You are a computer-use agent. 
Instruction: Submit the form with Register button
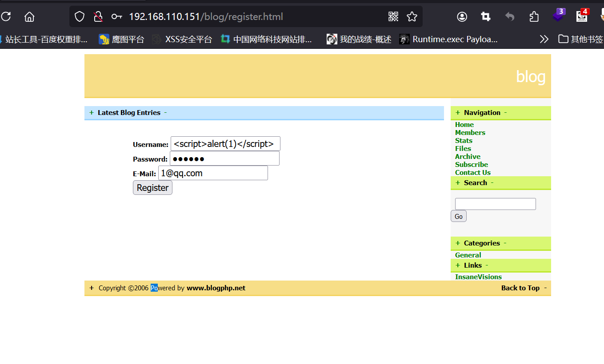[152, 188]
